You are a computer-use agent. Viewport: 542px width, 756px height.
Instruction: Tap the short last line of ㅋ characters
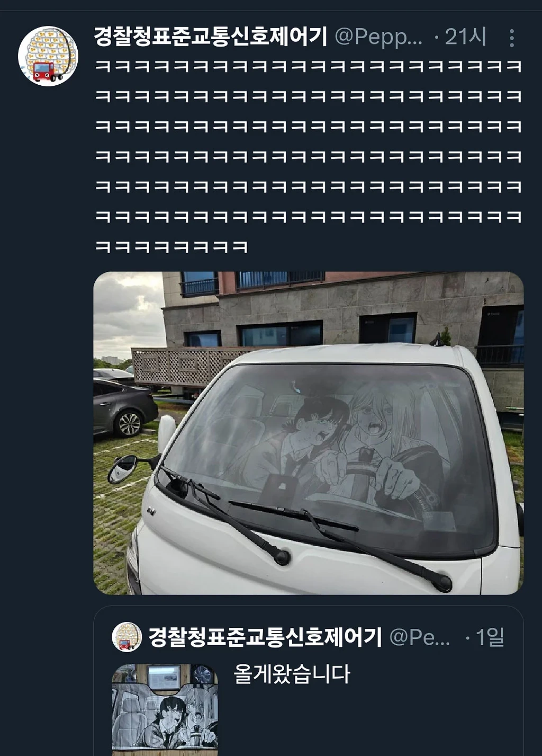(x=171, y=247)
